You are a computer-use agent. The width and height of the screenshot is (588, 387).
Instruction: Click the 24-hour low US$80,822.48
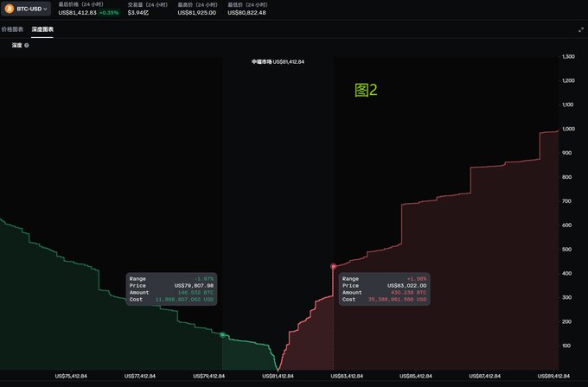[x=246, y=13]
